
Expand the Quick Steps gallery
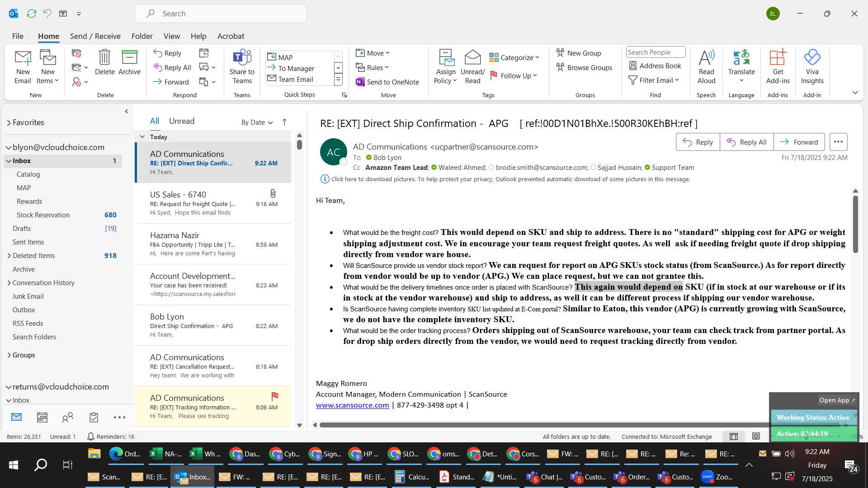point(338,80)
